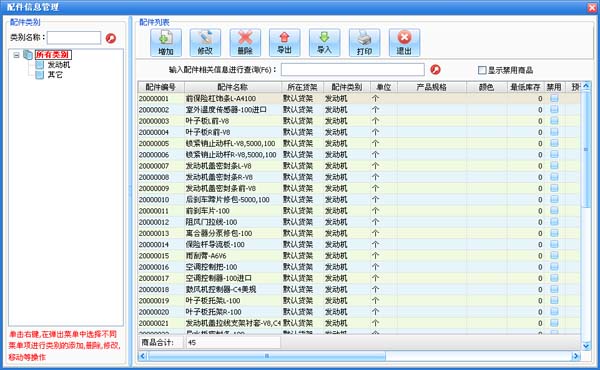Collapse the 所有类别 tree node
Screen dimensions: 600x370
pos(16,55)
